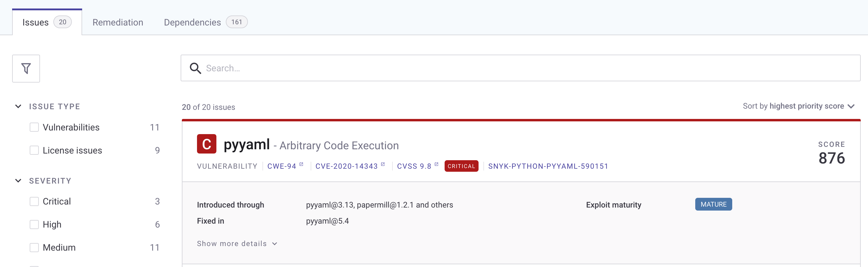Open the filter funnel button
This screenshot has width=868, height=267.
pyautogui.click(x=26, y=69)
